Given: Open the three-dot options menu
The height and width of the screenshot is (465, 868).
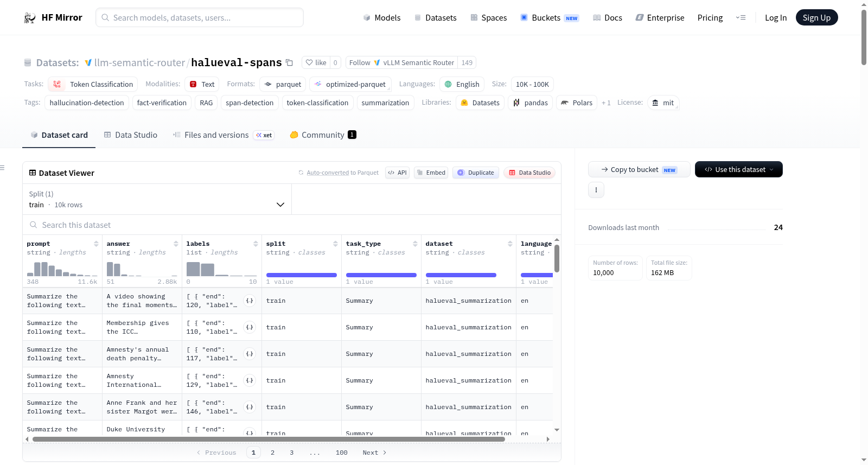Looking at the screenshot, I should click(x=596, y=190).
